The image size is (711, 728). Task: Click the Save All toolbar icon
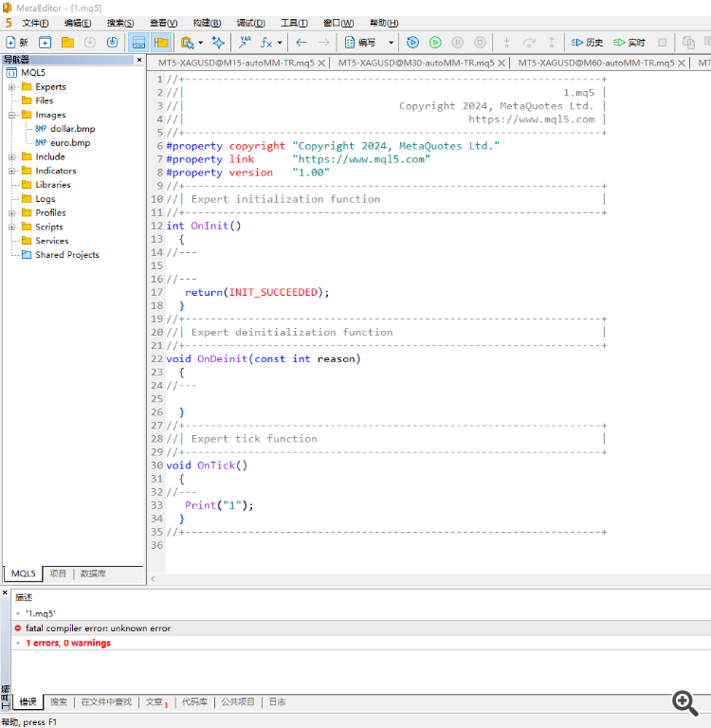coord(113,43)
